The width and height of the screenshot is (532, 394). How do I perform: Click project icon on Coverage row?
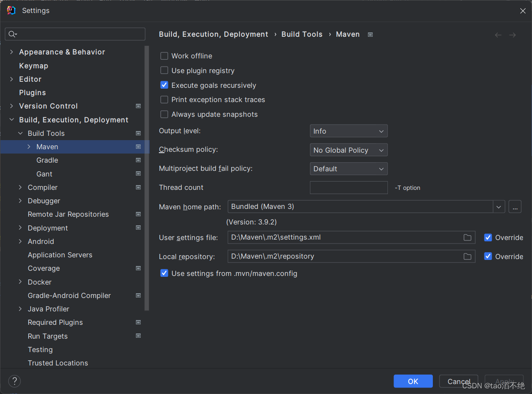(138, 268)
